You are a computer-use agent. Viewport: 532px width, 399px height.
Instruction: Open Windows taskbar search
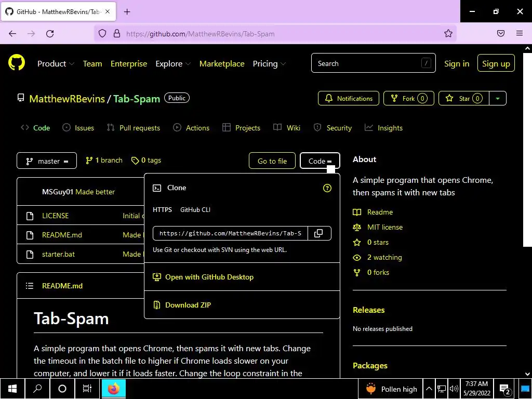37,389
